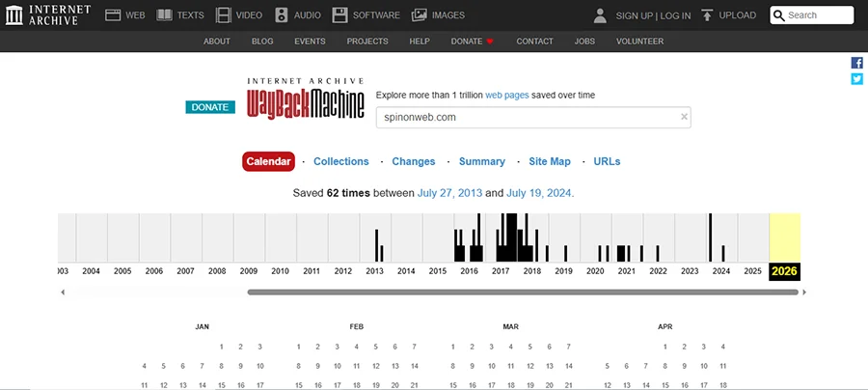This screenshot has height=390, width=868.
Task: Switch to the Changes tab
Action: pyautogui.click(x=414, y=161)
